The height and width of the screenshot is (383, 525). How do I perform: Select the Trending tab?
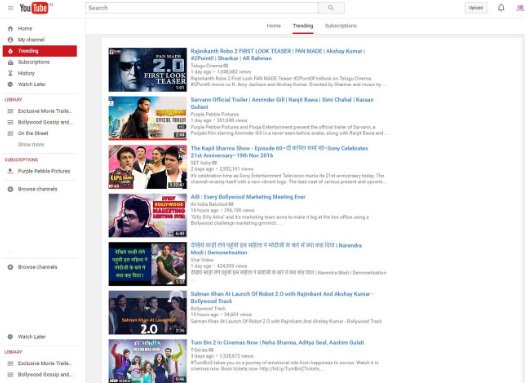(303, 26)
